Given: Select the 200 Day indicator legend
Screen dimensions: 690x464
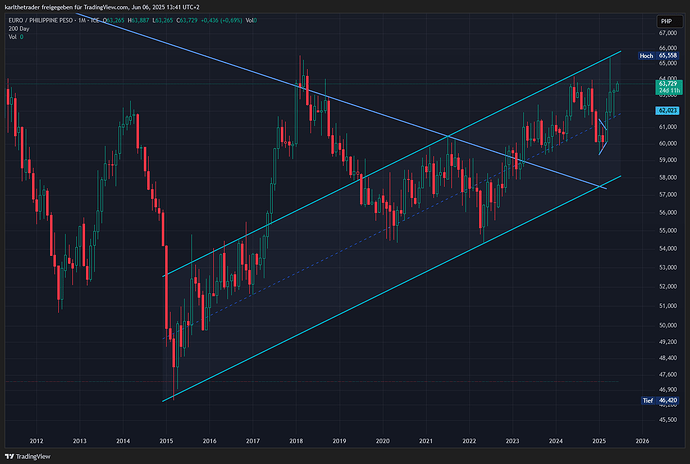Looking at the screenshot, I should click(18, 29).
